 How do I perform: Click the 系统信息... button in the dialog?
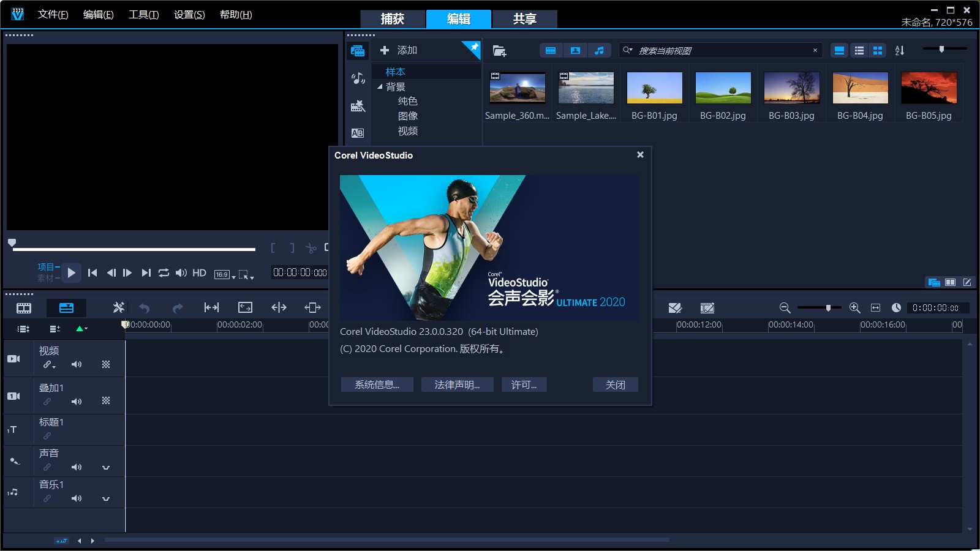(377, 384)
